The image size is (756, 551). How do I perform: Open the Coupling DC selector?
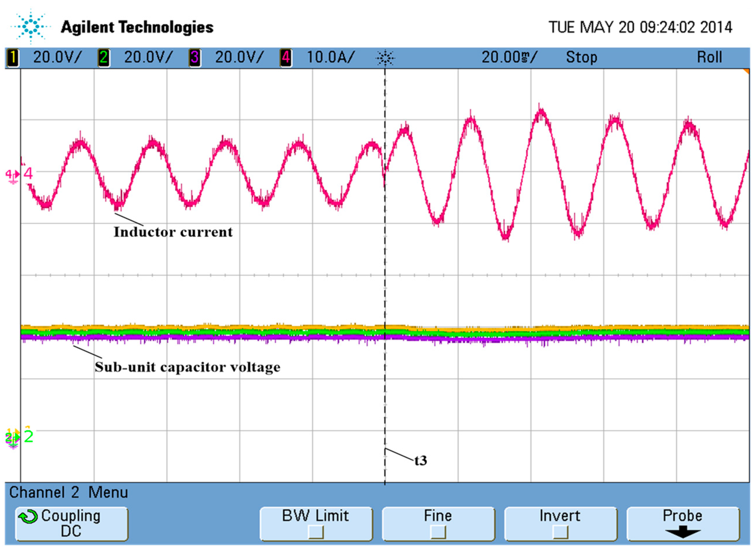(x=71, y=524)
